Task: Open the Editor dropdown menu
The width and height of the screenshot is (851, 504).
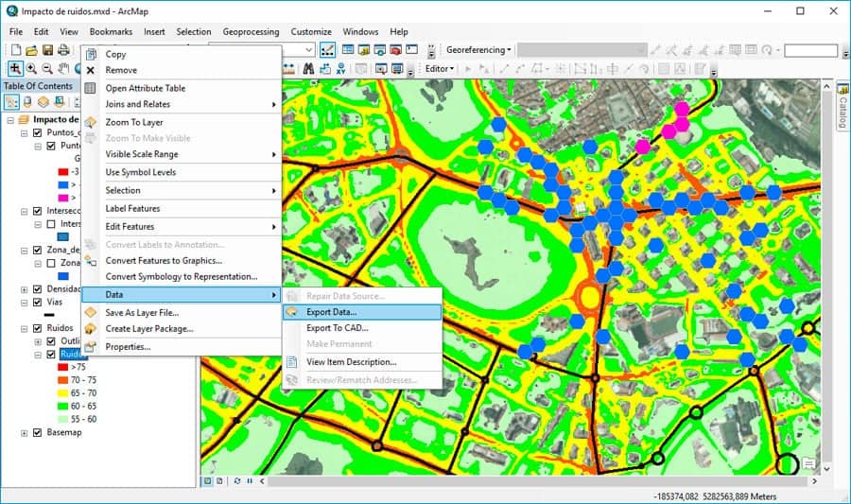Action: (440, 69)
